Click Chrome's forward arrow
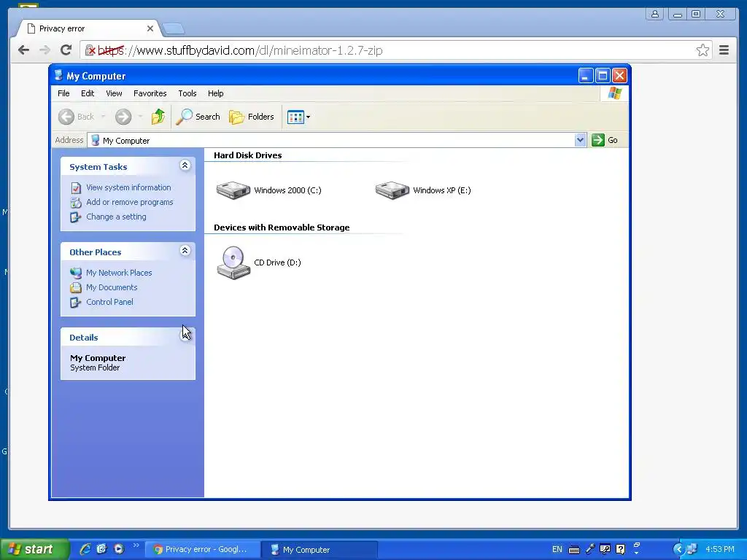Image resolution: width=747 pixels, height=560 pixels. 44,50
